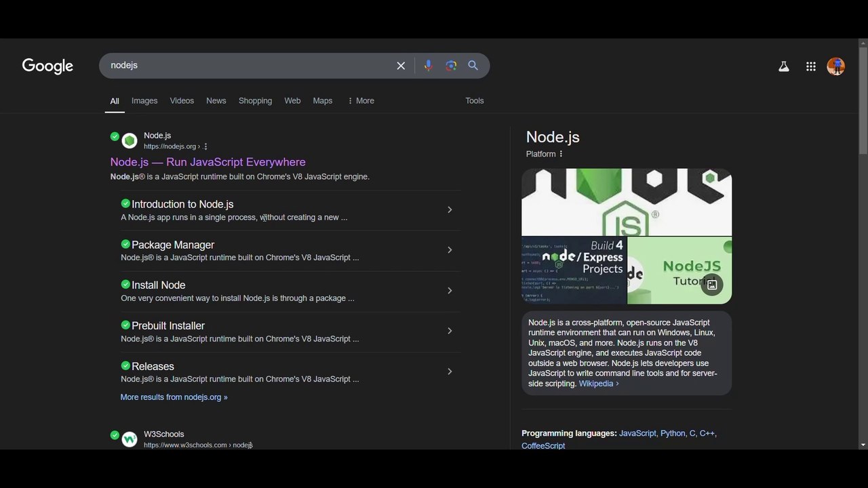Click the C++ programming language link

[x=707, y=433]
